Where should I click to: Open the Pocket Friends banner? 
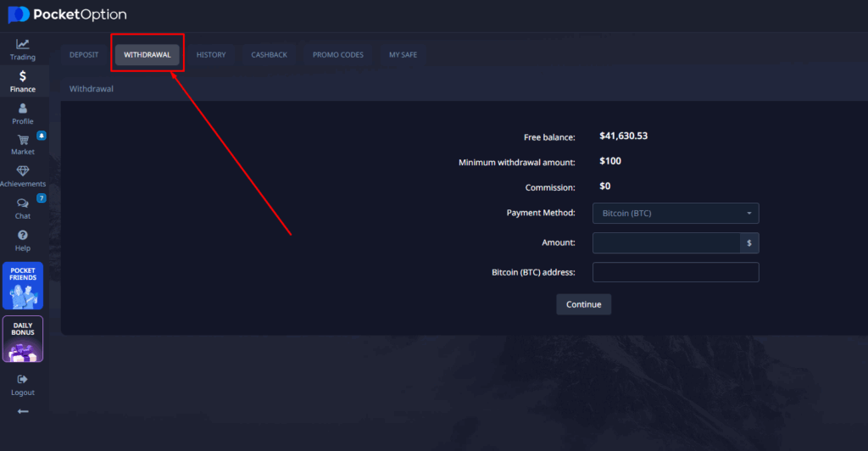pyautogui.click(x=23, y=286)
